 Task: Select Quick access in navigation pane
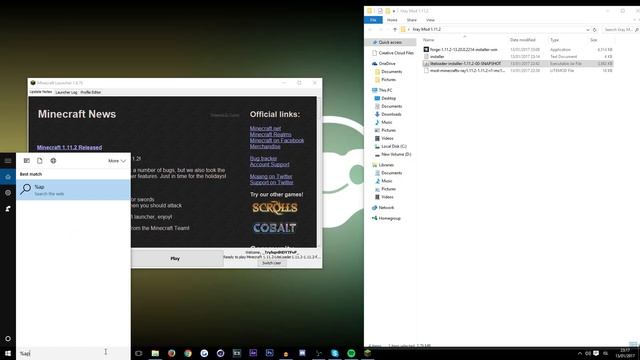[390, 42]
